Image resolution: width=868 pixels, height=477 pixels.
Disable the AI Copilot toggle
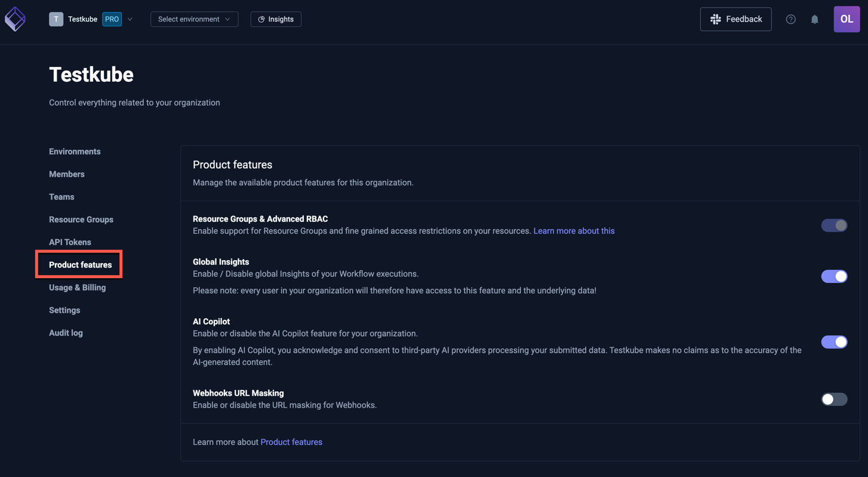point(834,341)
